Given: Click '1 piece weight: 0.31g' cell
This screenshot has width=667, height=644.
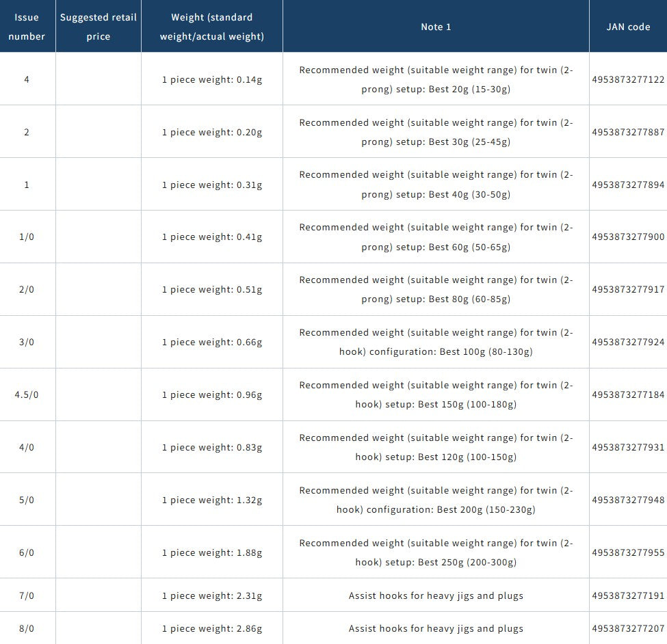Looking at the screenshot, I should pyautogui.click(x=212, y=185).
